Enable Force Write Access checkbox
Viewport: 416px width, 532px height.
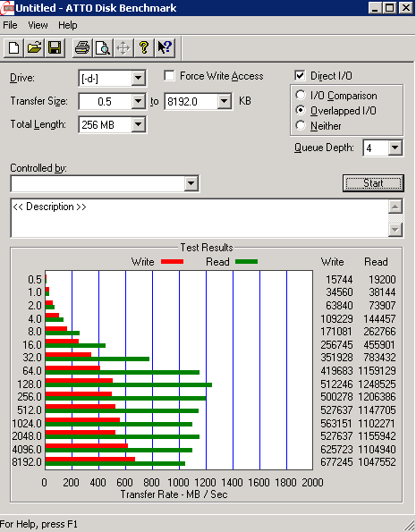(x=169, y=76)
